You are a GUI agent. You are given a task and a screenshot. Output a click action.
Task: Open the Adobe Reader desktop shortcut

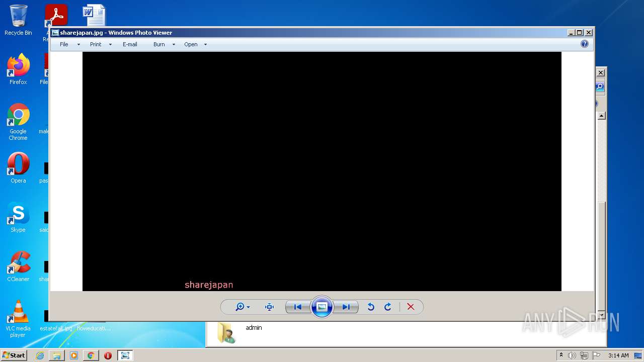56,15
